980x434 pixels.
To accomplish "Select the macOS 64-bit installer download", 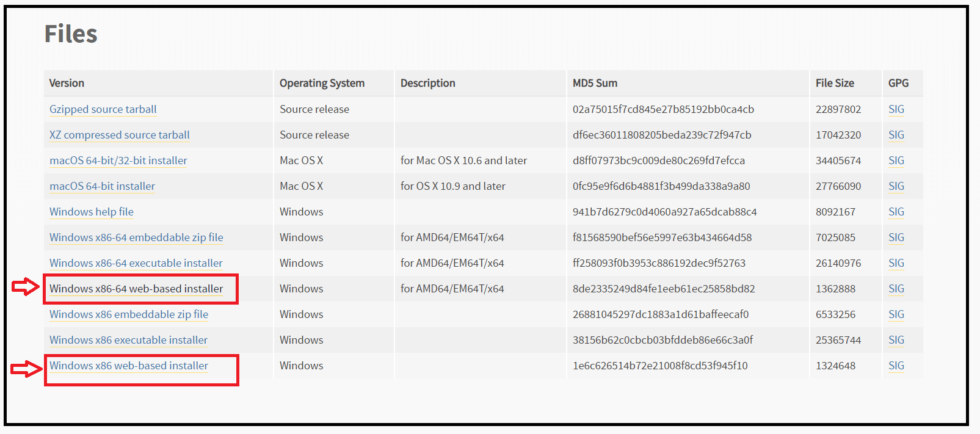I will (102, 186).
